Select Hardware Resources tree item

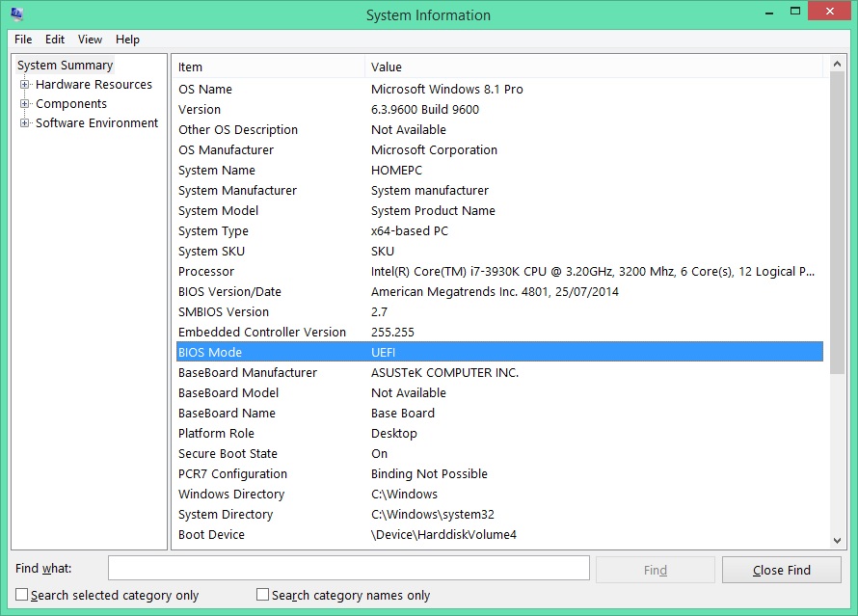coord(94,84)
